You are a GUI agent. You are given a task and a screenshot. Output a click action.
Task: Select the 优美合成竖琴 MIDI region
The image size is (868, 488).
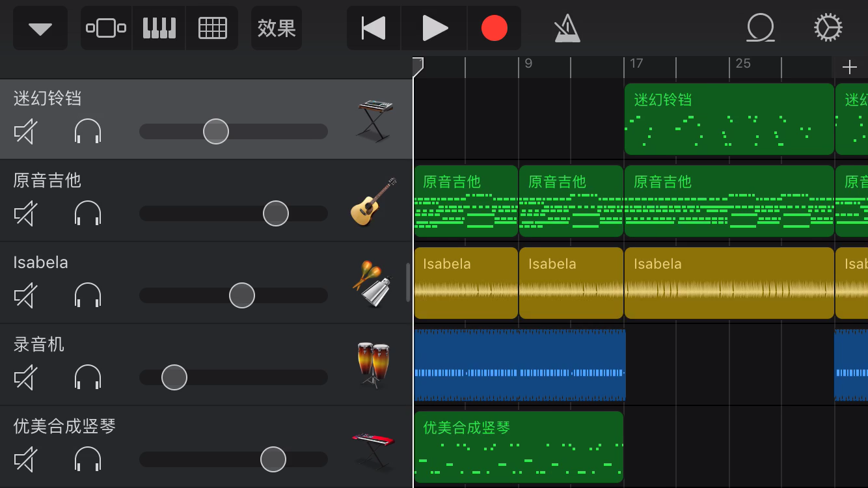(x=519, y=447)
